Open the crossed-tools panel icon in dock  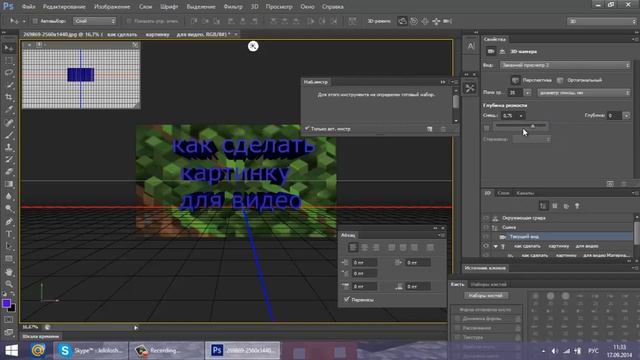[x=470, y=88]
